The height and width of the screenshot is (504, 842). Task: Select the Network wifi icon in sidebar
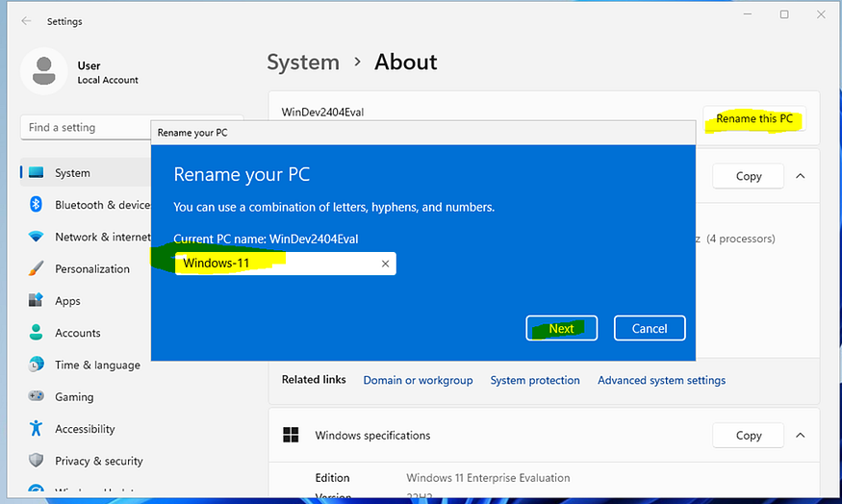(x=36, y=237)
